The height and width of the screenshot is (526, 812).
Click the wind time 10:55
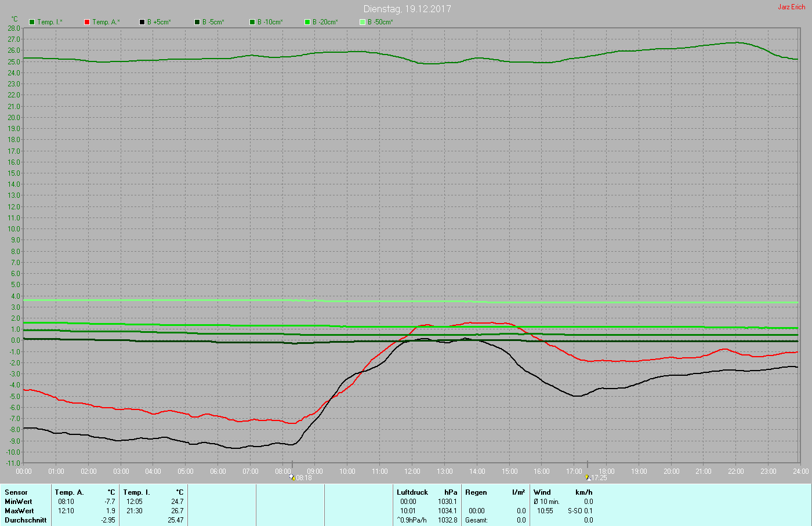(545, 511)
